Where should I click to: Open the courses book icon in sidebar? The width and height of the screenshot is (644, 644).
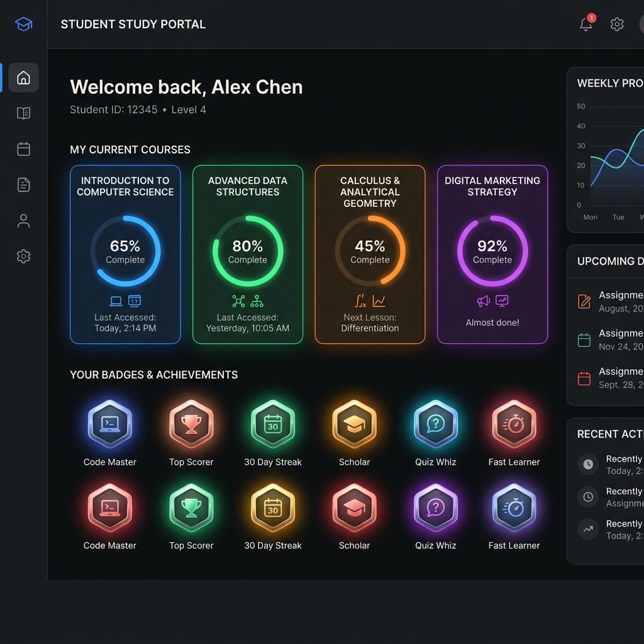click(23, 113)
